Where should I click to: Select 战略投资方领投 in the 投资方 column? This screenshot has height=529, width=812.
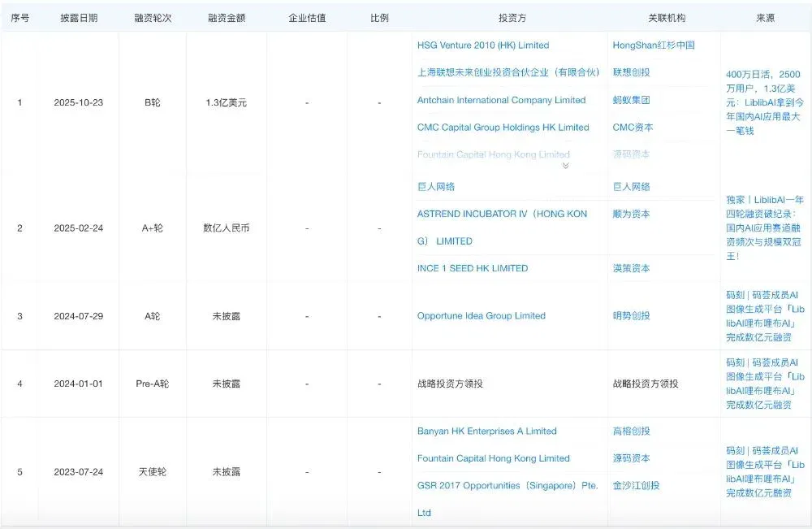pos(450,384)
